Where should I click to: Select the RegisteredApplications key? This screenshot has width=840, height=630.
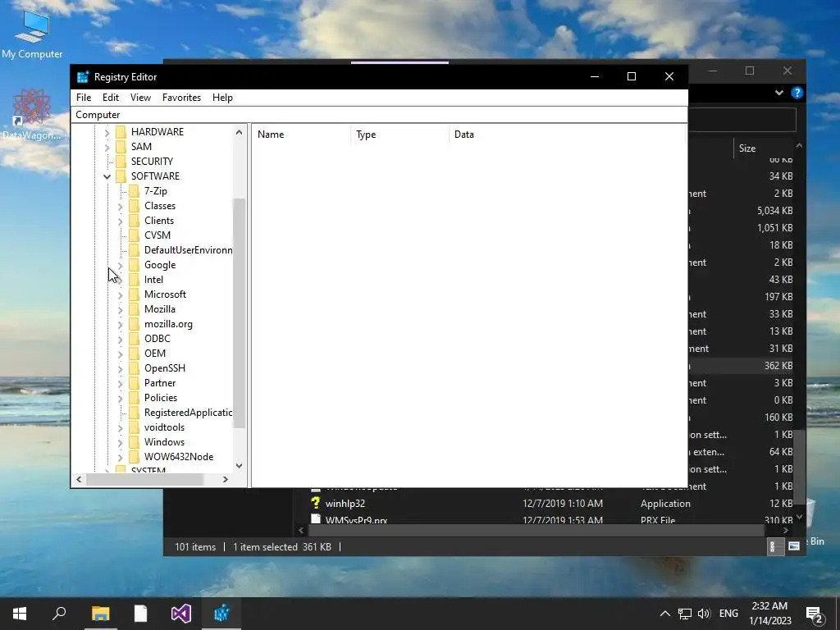click(x=188, y=413)
